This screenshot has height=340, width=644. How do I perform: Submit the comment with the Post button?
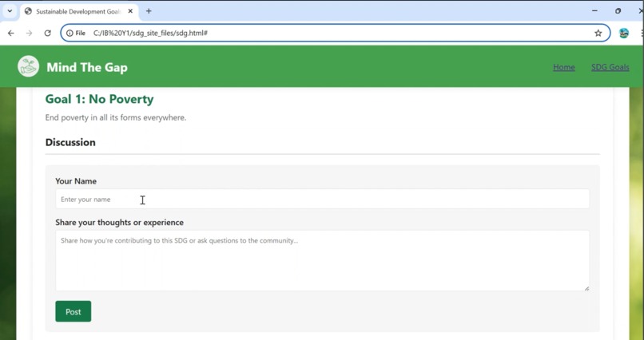click(73, 311)
